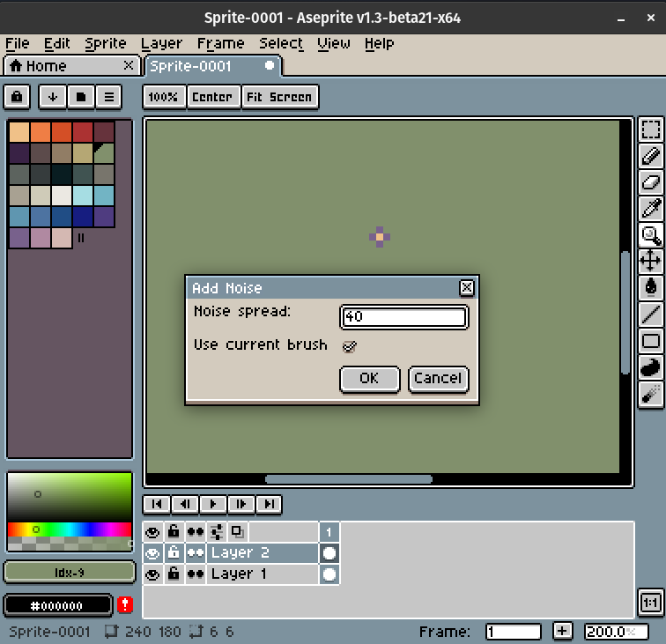Pick the Eyedropper tool

pos(650,209)
